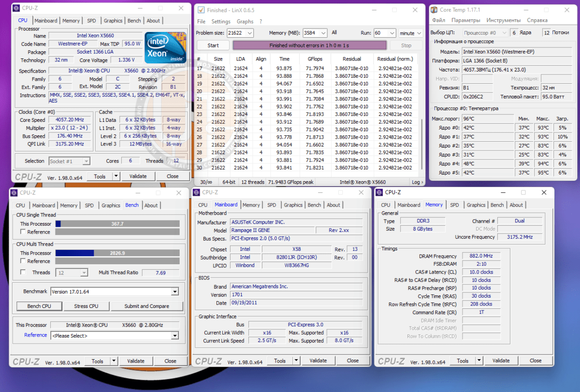Click the Submit and Compare button
Viewport: 580px width, 392px height.
tap(147, 306)
